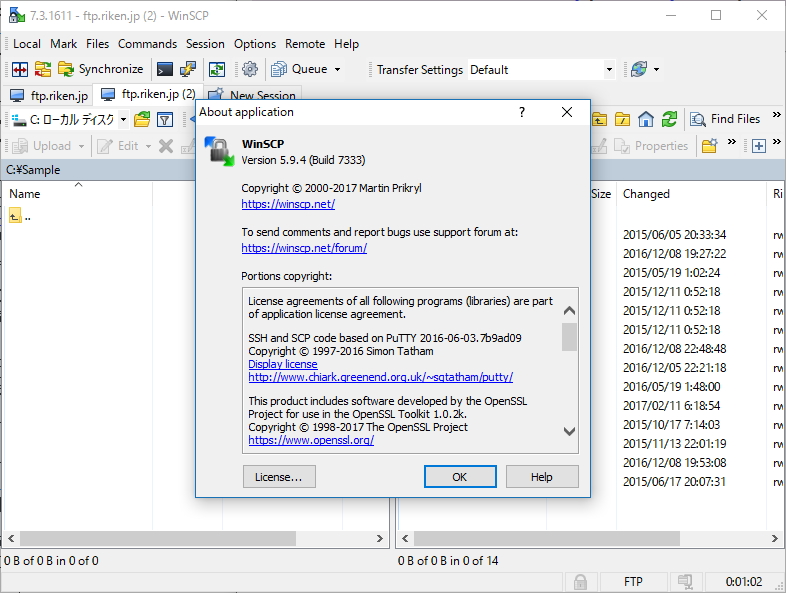The width and height of the screenshot is (786, 593).
Task: Open the Commands menu
Action: [147, 44]
